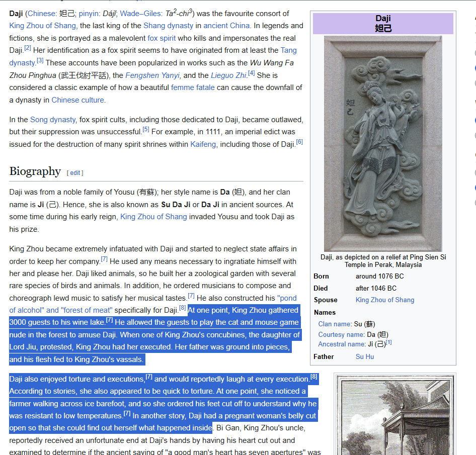The width and height of the screenshot is (476, 455).
Task: Open the Chinese culture link
Action: coord(77,100)
